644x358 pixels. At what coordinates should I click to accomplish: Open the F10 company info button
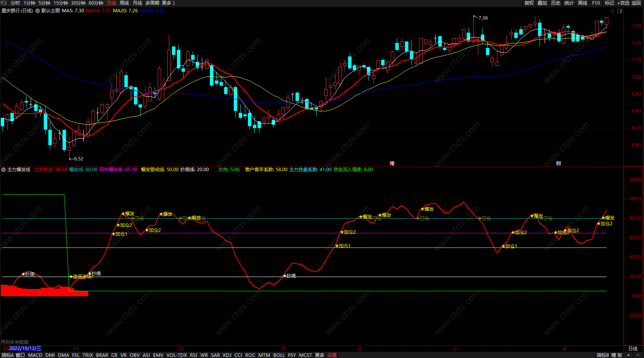[596, 3]
